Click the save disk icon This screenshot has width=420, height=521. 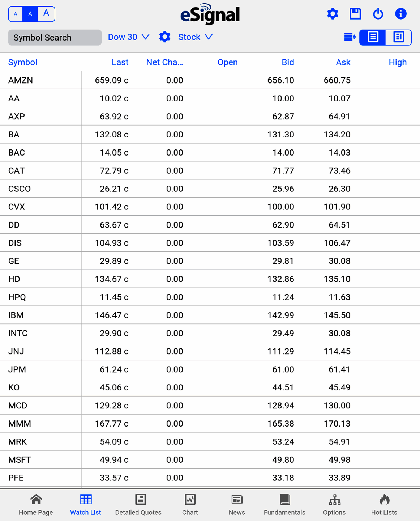coord(355,14)
